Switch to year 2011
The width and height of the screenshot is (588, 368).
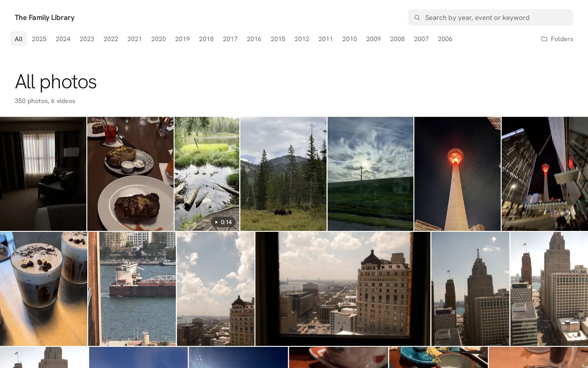click(326, 39)
